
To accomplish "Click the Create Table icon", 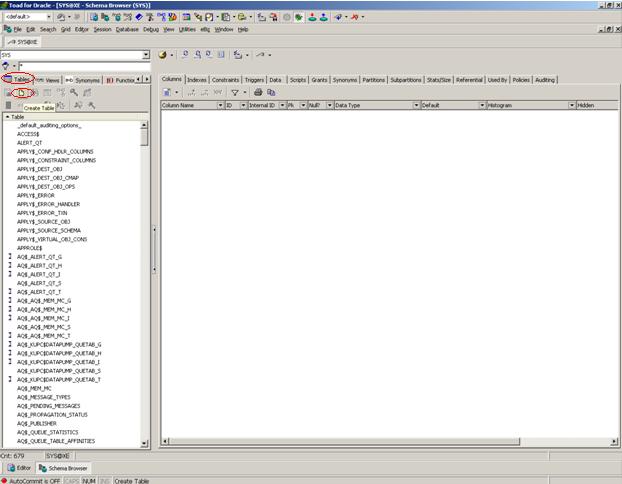I will coord(21,93).
